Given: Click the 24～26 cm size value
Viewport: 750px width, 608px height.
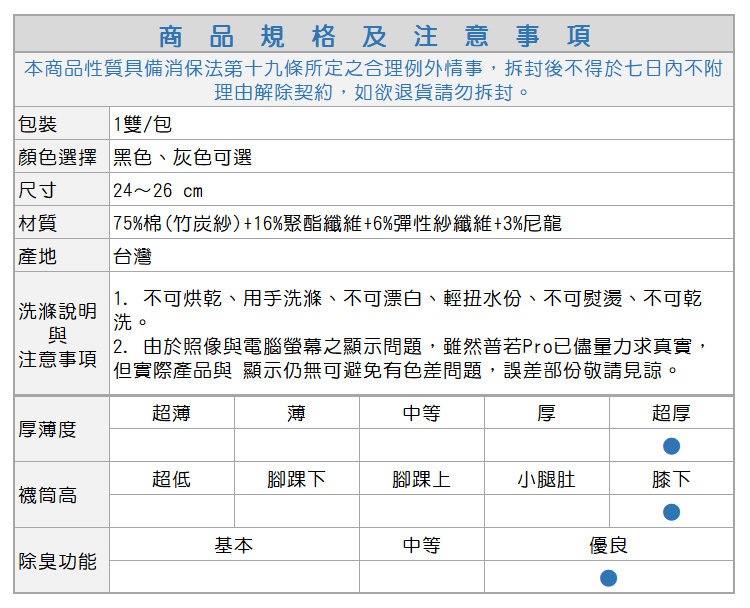Looking at the screenshot, I should (158, 190).
